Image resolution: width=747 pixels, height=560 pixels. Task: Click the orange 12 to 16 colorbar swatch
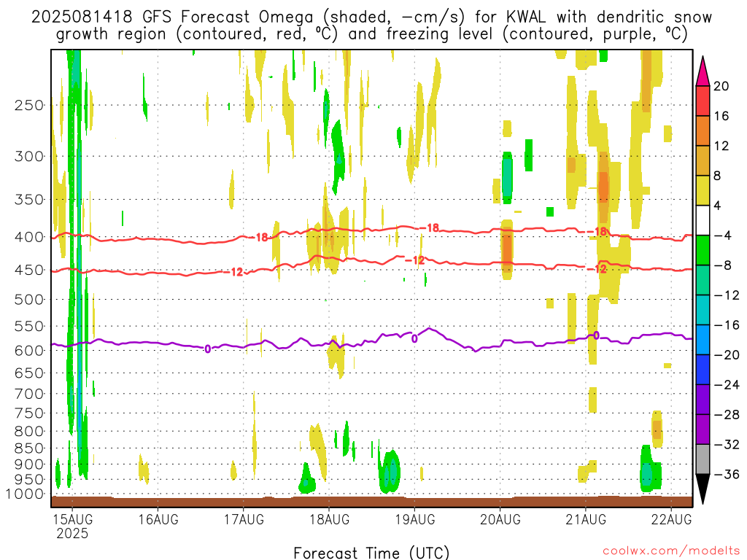pyautogui.click(x=703, y=131)
